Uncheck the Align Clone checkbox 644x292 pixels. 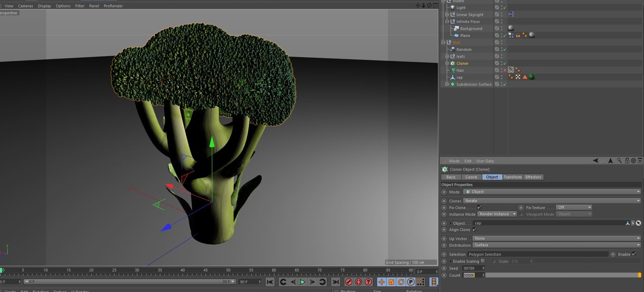(x=474, y=229)
